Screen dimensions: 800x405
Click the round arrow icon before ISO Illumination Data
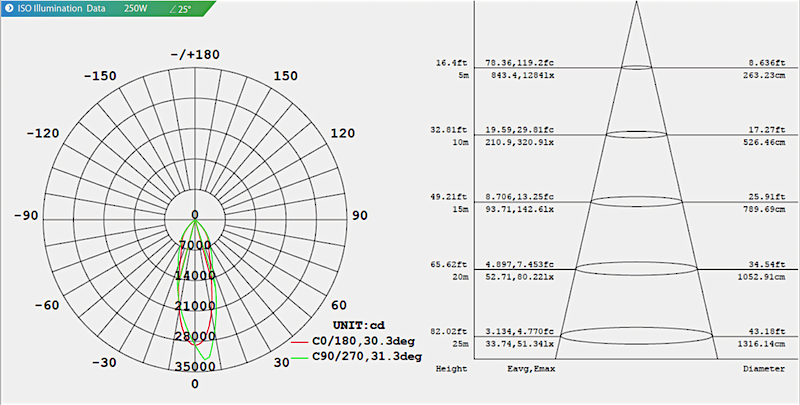point(9,8)
